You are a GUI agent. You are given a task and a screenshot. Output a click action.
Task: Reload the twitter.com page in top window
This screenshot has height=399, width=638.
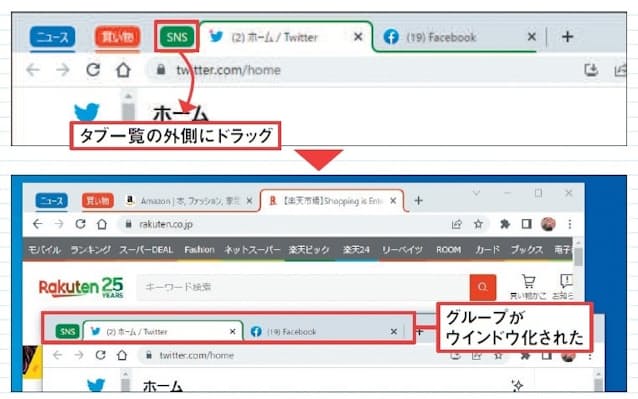click(x=93, y=70)
